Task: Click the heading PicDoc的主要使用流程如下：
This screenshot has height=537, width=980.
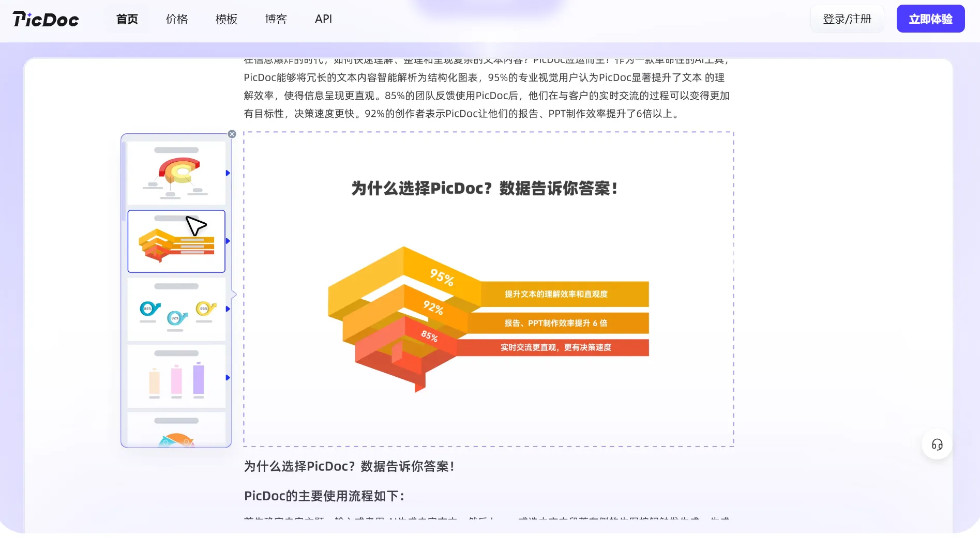Action: (x=324, y=496)
